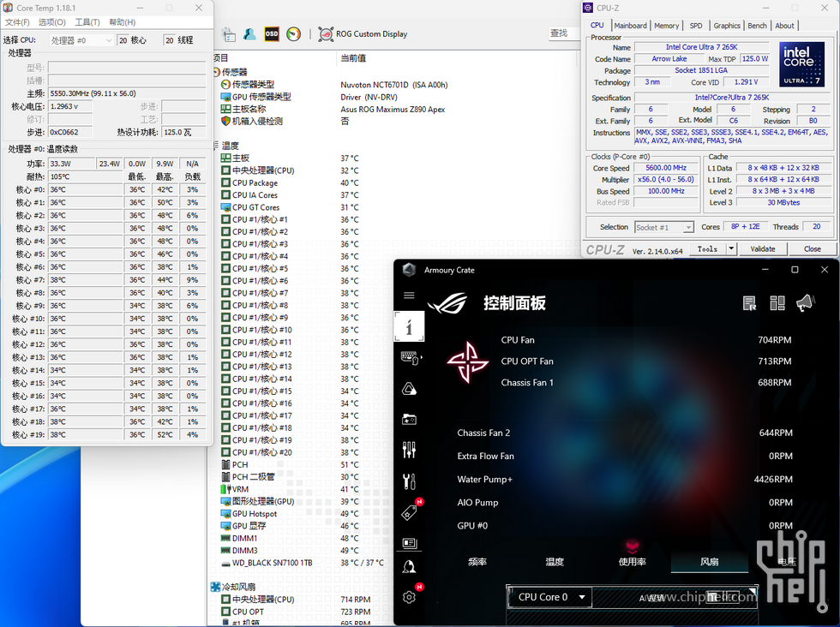Open the price tag deals icon
Screen dimensions: 840x627
(x=410, y=512)
